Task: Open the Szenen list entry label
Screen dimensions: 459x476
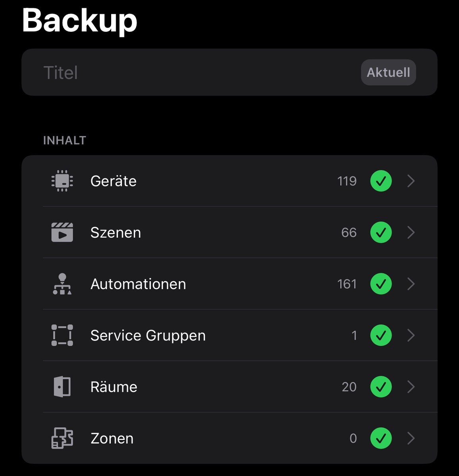Action: pos(116,232)
